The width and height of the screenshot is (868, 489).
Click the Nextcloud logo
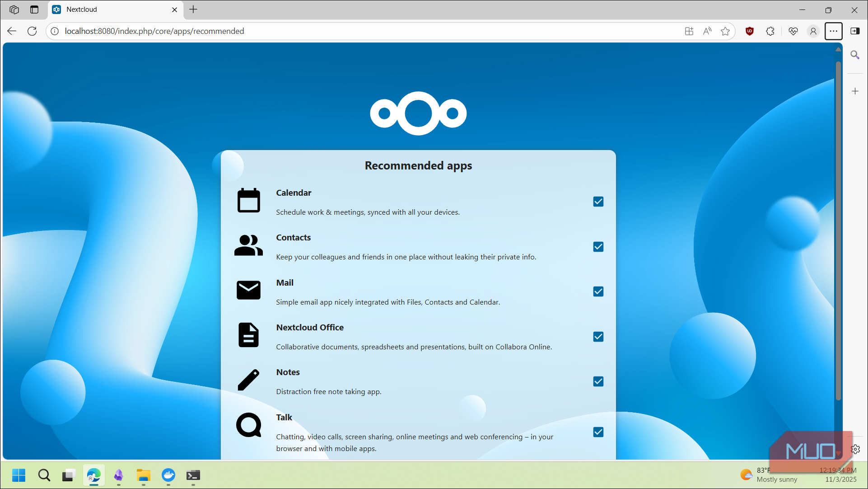pyautogui.click(x=418, y=113)
